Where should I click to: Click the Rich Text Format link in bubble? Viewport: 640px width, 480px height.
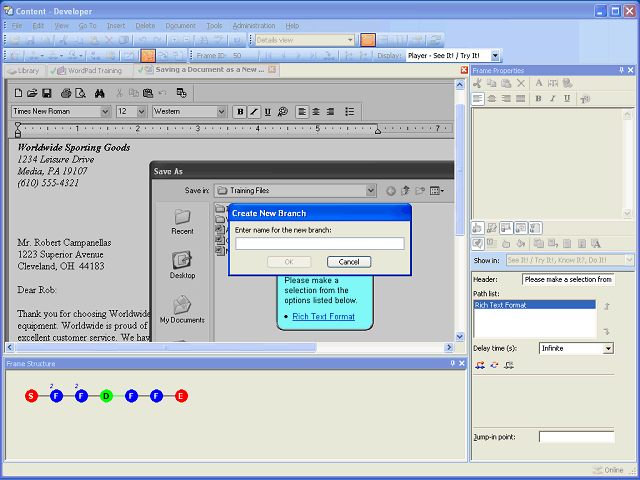323,316
